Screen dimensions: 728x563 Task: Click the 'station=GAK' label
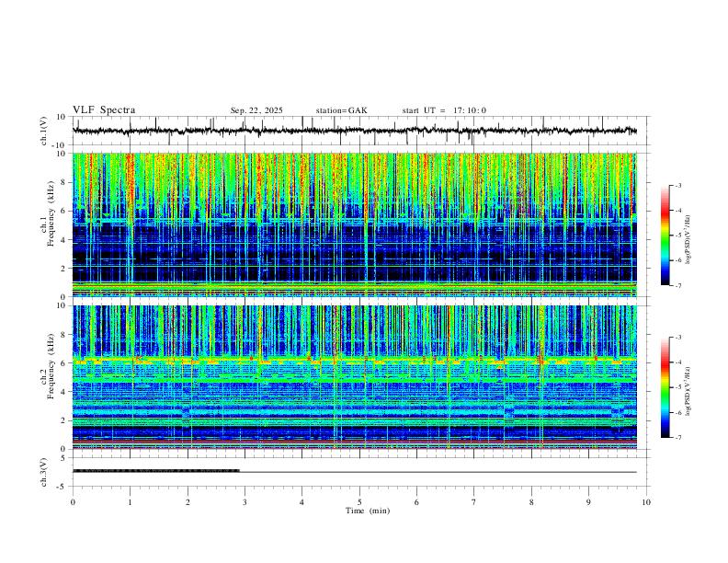[x=341, y=110]
